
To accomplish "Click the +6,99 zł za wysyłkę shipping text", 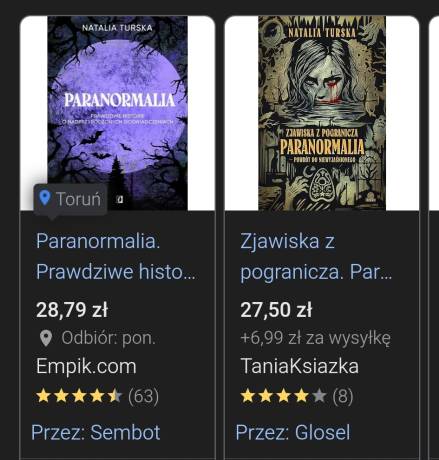I will tap(315, 338).
